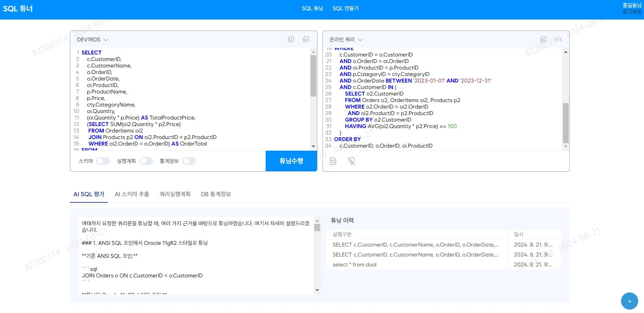The height and width of the screenshot is (313, 644).
Task: Open the DEV1RDS database dropdown
Action: (92, 39)
